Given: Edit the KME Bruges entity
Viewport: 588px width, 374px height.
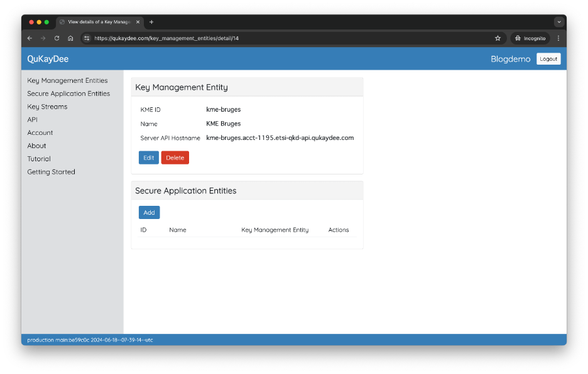Looking at the screenshot, I should pos(149,158).
